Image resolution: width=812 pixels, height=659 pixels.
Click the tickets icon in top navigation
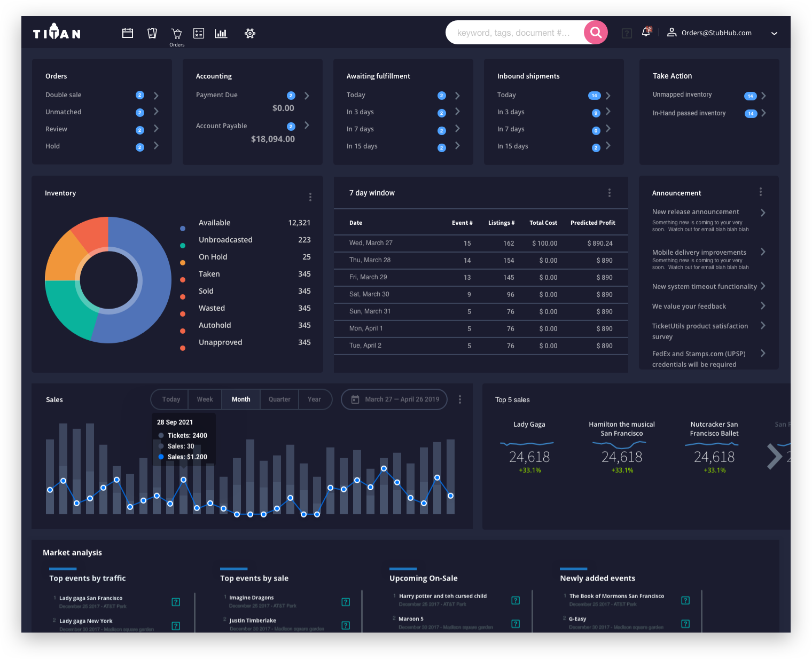coord(152,33)
